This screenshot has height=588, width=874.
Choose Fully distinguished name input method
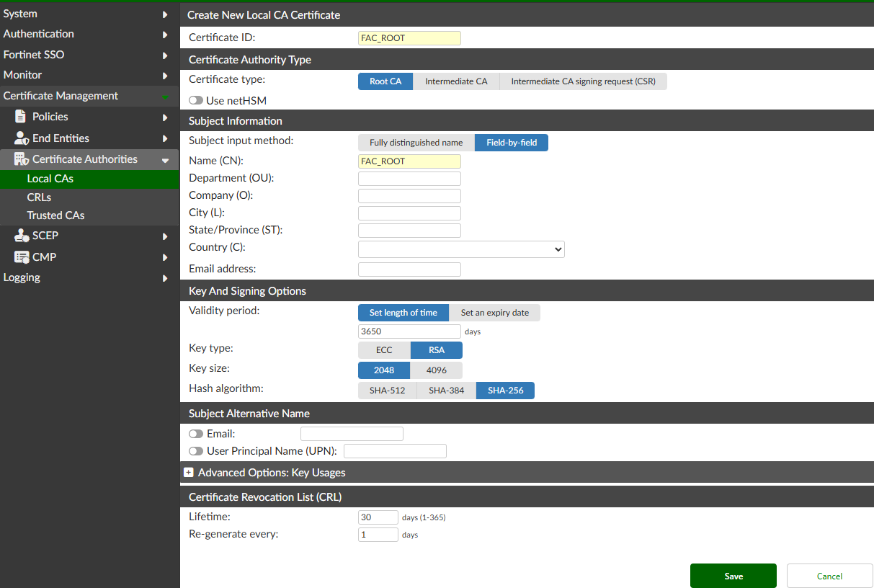pos(416,143)
